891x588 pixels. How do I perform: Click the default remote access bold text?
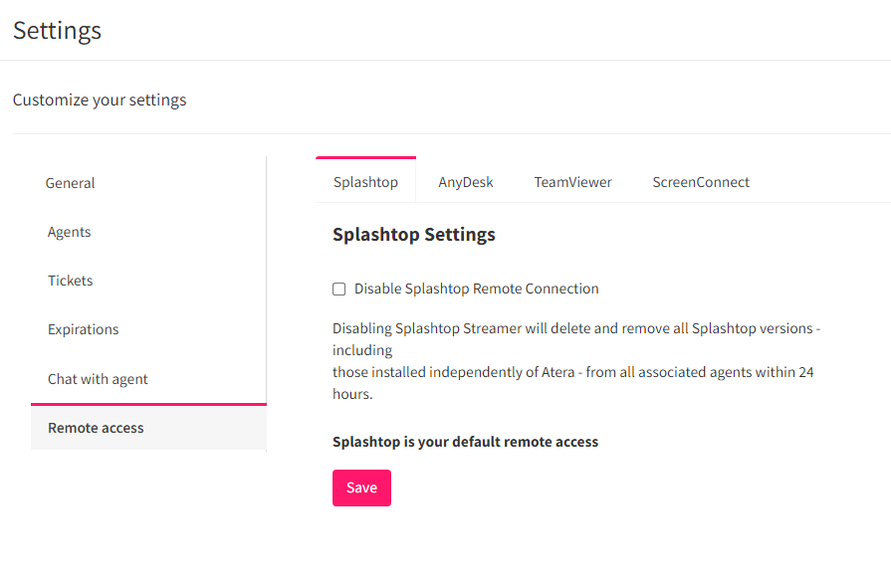(x=465, y=441)
